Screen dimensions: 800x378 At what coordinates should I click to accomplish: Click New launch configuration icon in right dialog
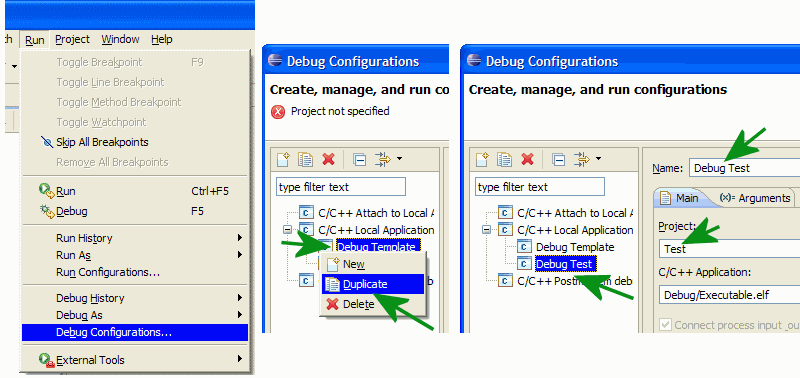[482, 160]
